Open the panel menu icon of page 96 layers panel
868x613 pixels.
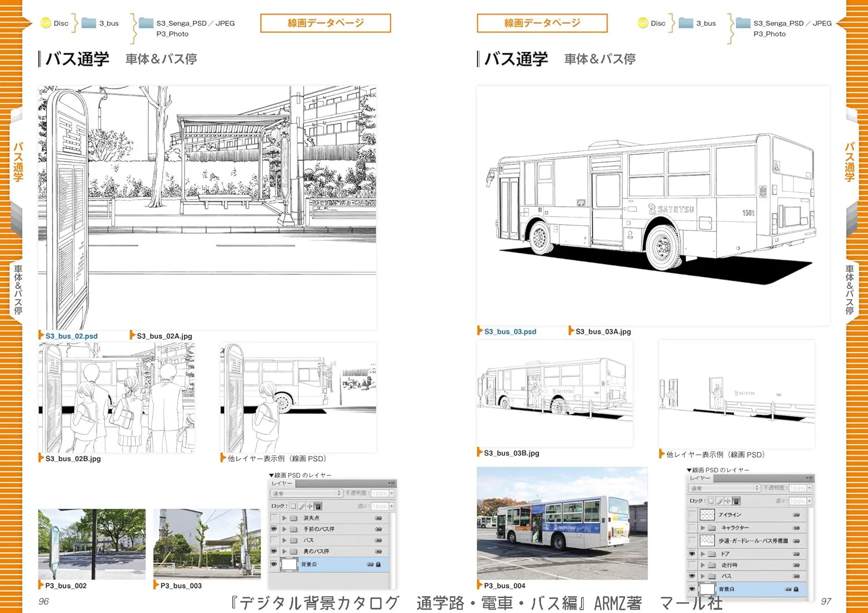point(392,483)
